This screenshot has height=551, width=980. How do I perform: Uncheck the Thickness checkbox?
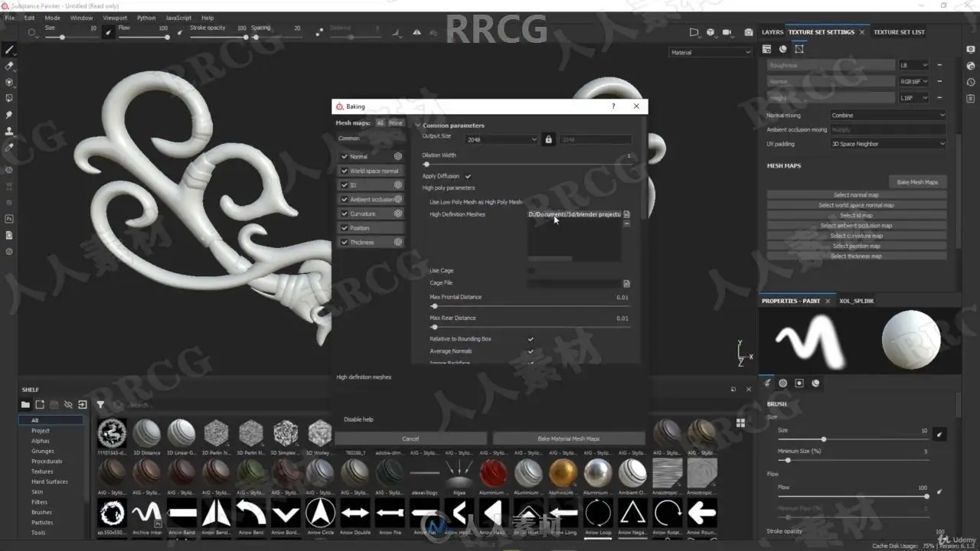pos(345,242)
